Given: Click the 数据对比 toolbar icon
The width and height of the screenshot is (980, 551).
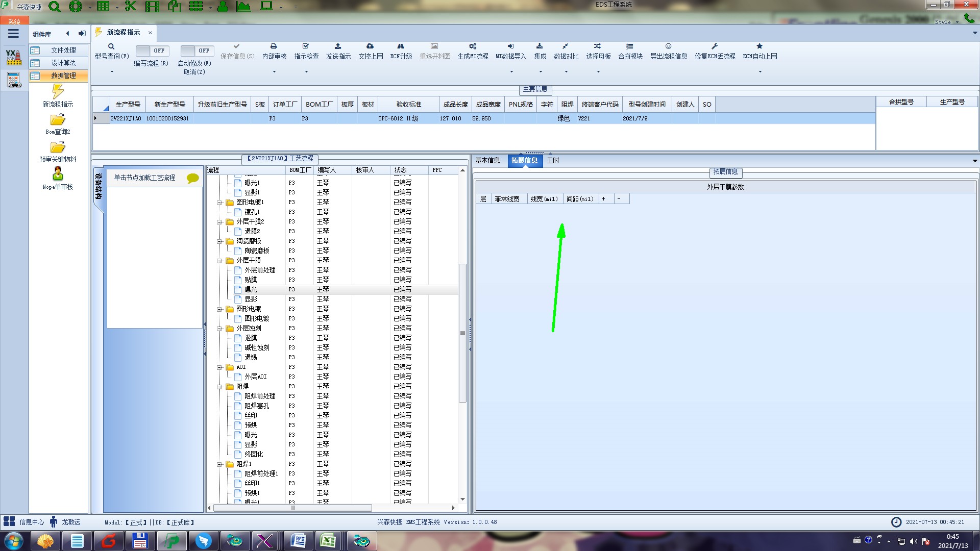Looking at the screenshot, I should 566,46.
